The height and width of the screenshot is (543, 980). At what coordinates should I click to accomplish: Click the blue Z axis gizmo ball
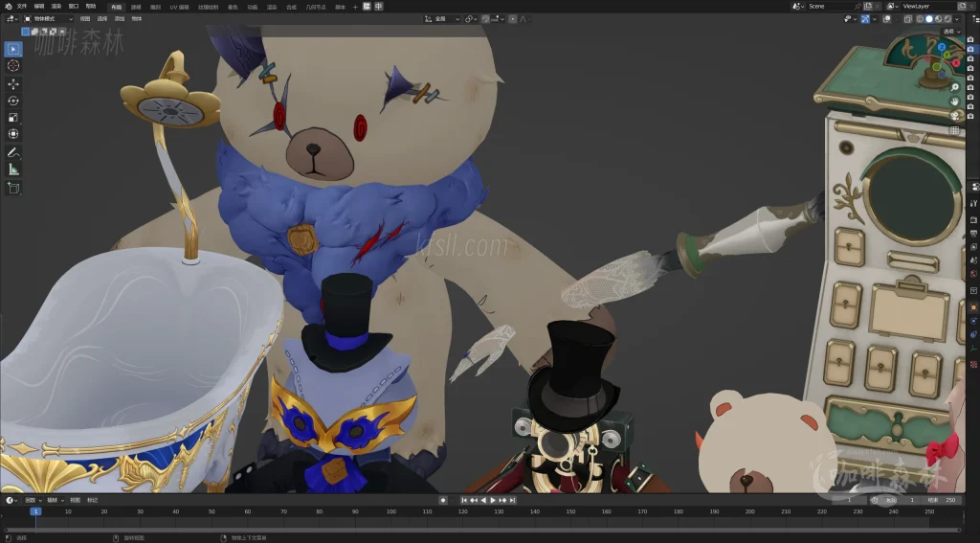tap(942, 47)
